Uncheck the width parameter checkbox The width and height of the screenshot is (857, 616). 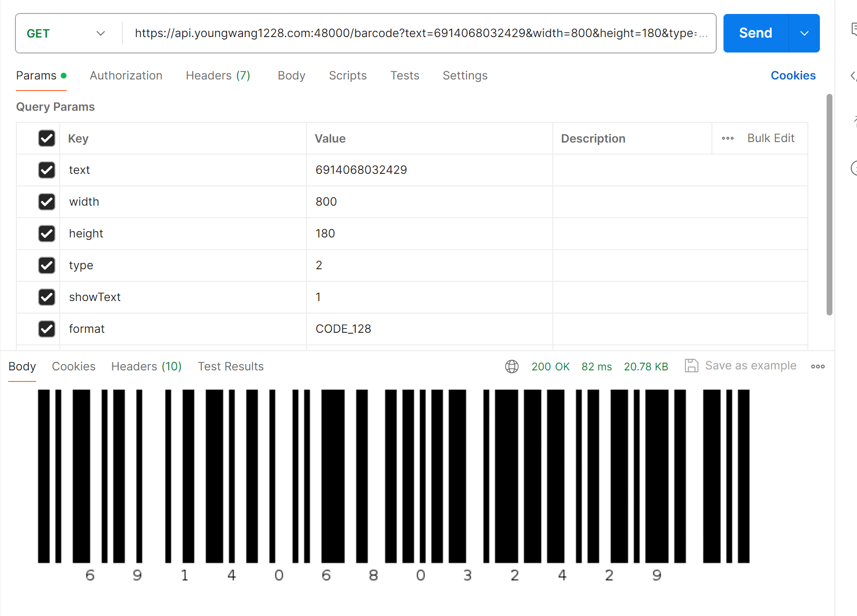tap(47, 202)
